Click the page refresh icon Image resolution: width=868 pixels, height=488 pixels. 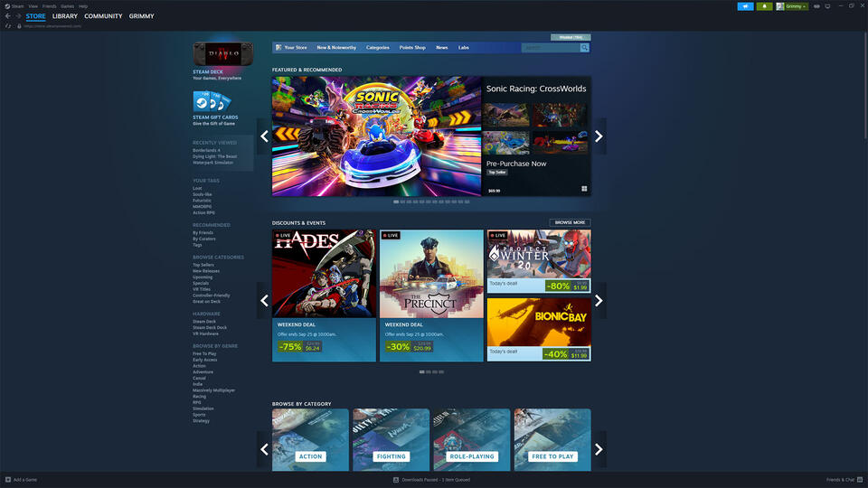coord(8,26)
